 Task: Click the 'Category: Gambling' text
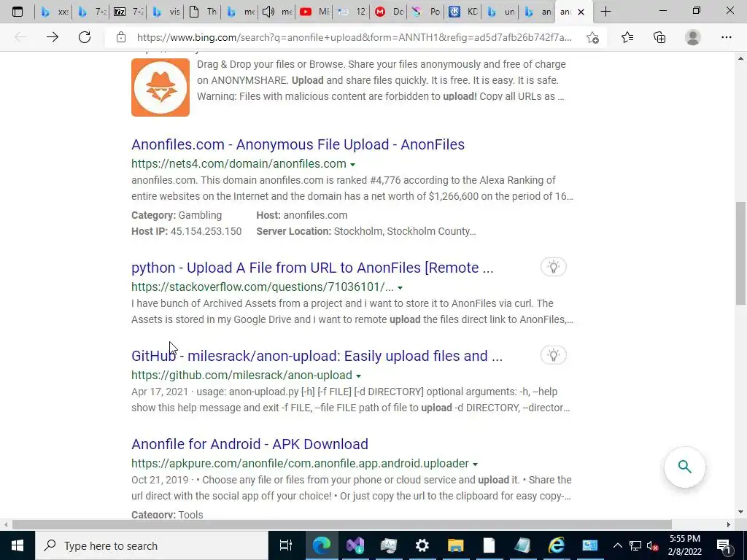point(177,215)
